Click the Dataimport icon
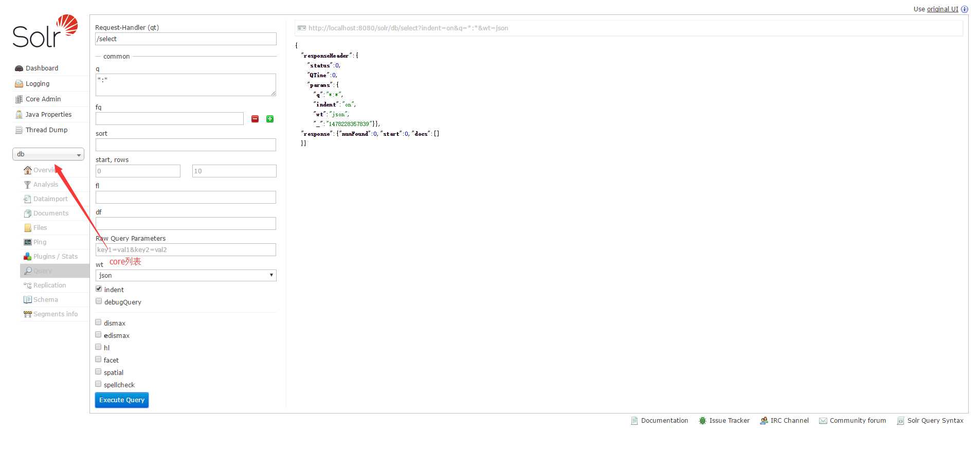The width and height of the screenshot is (980, 467). click(28, 199)
